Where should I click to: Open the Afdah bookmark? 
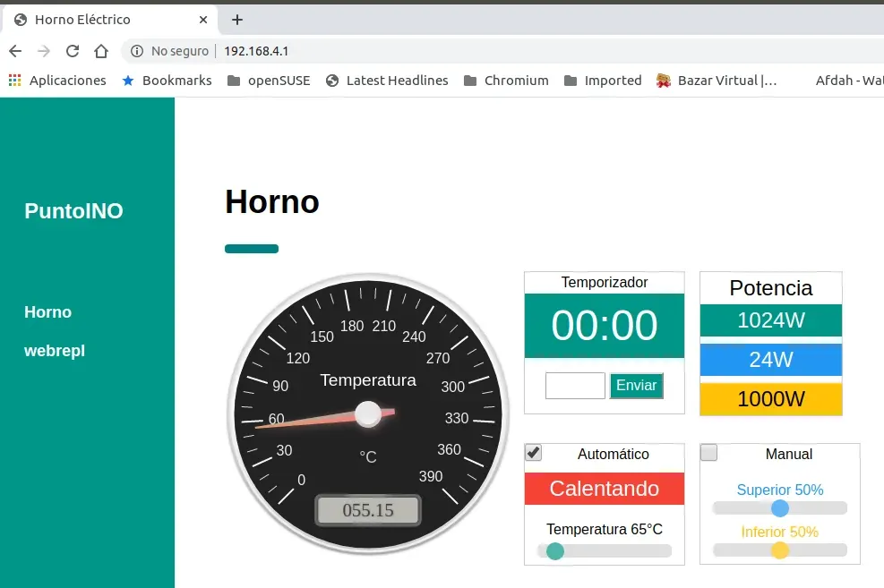[x=848, y=81]
